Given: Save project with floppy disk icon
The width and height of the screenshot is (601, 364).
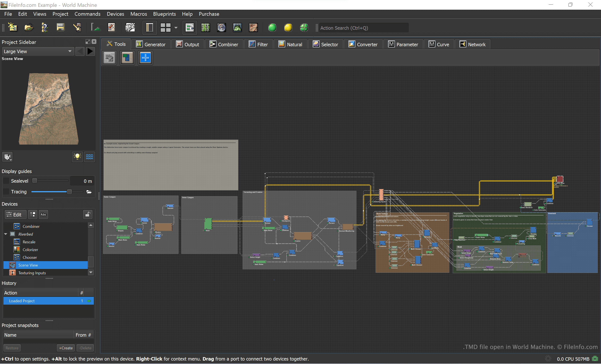Looking at the screenshot, I should (60, 28).
